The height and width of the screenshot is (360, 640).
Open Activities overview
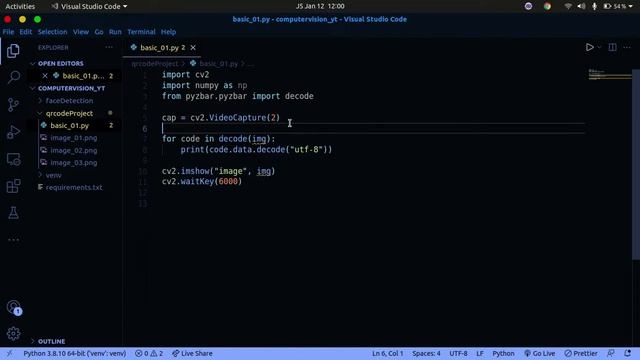coord(20,7)
